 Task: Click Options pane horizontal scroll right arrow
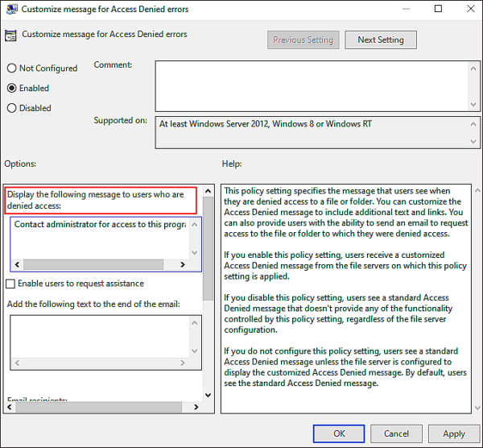(196, 407)
